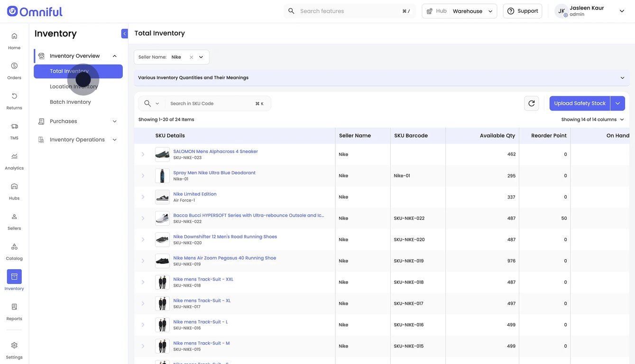This screenshot has height=364, width=635.
Task: Click the Support button
Action: 523,11
